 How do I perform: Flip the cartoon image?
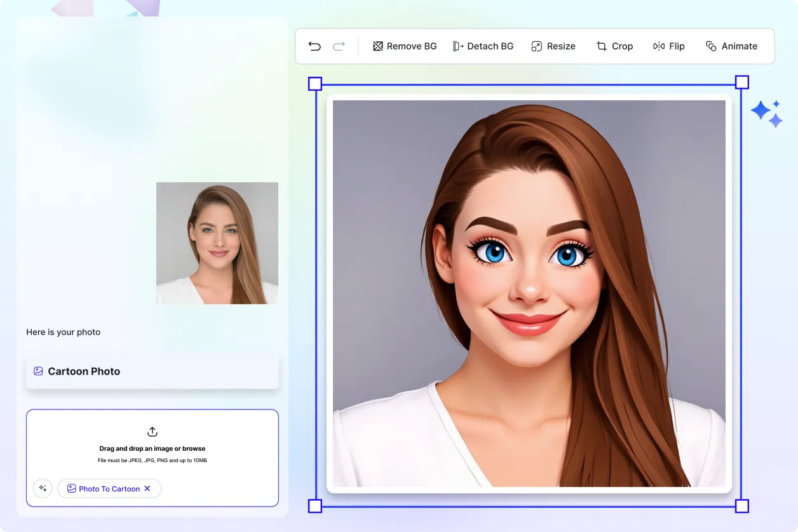point(669,46)
